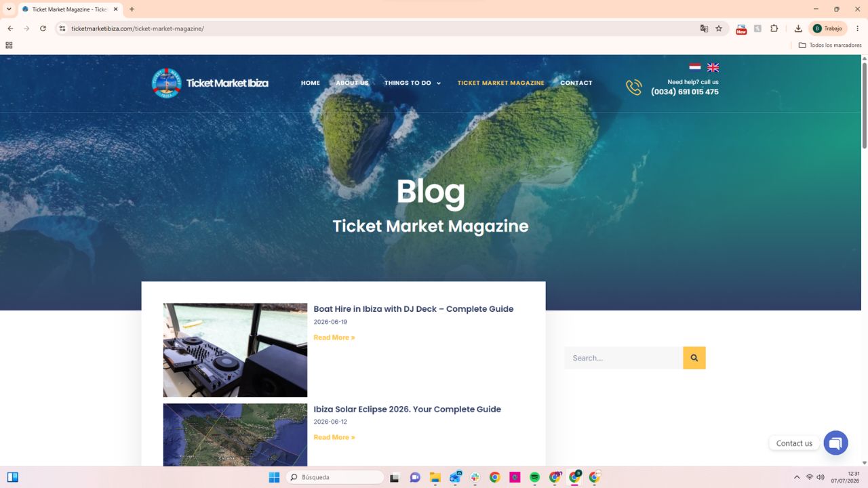The width and height of the screenshot is (868, 488).
Task: Open the About Us page
Action: (352, 83)
